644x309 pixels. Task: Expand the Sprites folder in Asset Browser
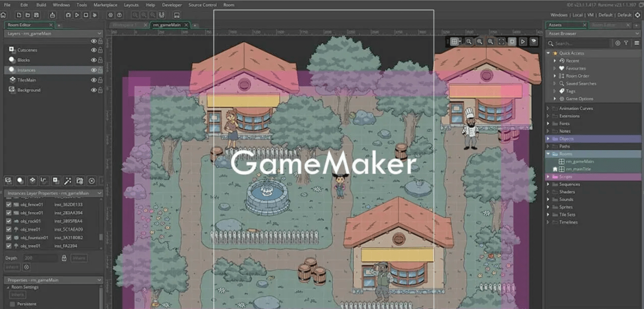[x=548, y=207]
